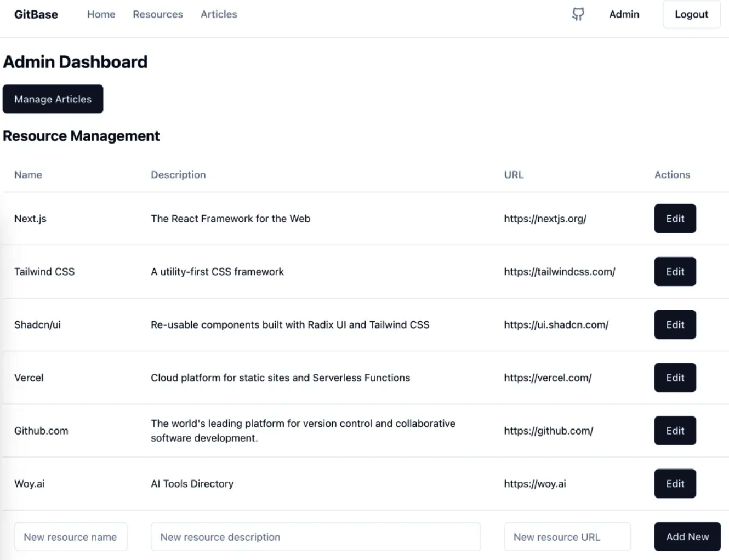The height and width of the screenshot is (560, 729).
Task: Focus the New resource description field
Action: point(316,537)
